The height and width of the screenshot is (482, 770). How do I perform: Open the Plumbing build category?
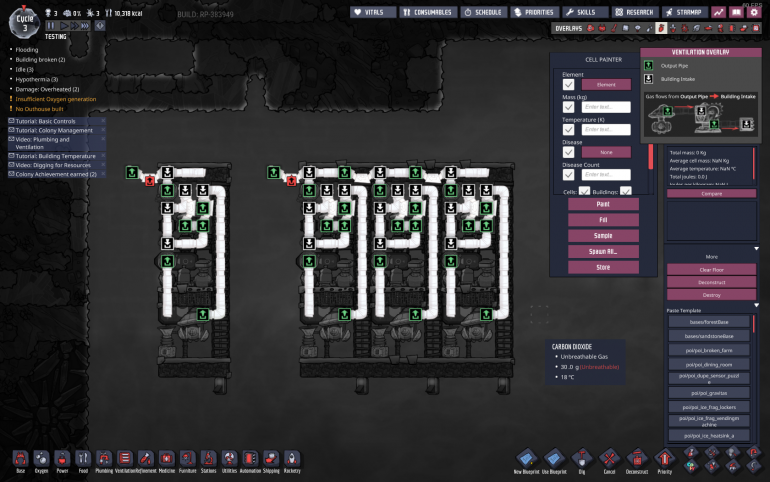coord(104,457)
